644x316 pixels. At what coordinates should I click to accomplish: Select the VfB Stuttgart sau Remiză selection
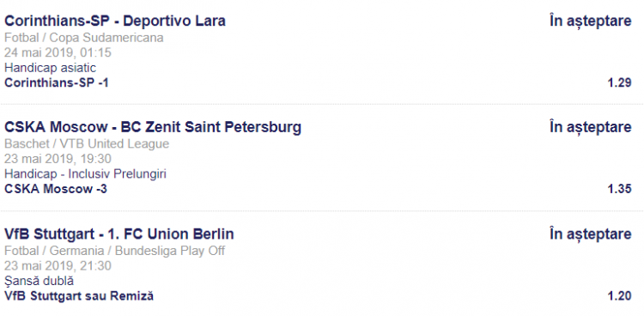[79, 296]
